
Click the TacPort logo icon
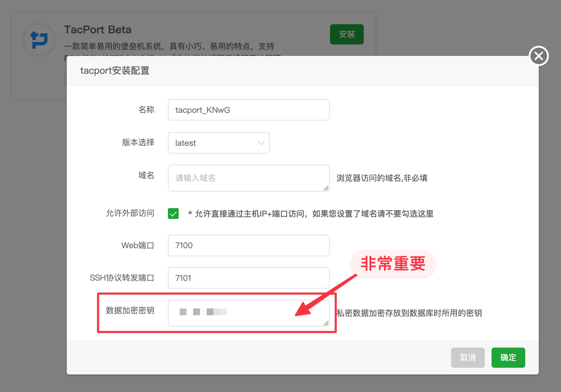point(39,40)
